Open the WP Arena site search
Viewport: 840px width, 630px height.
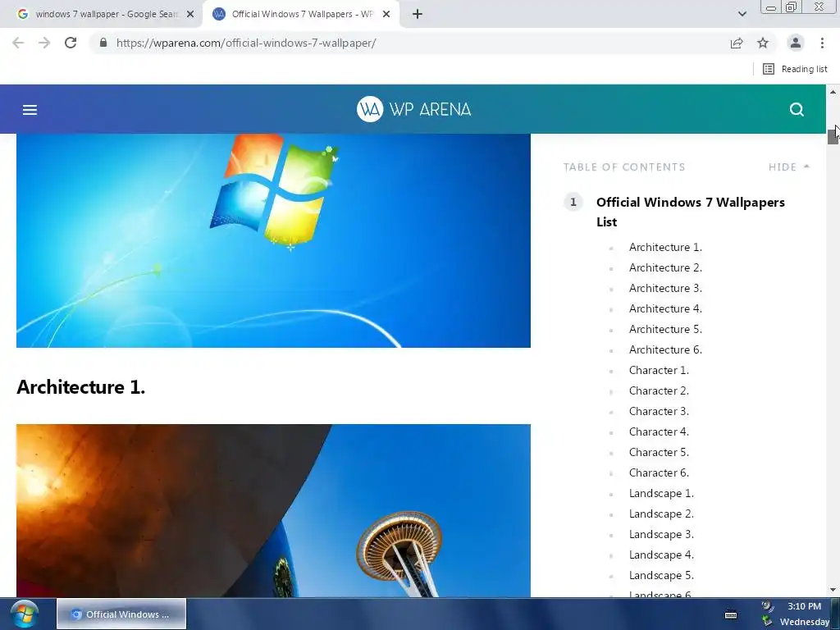797,110
